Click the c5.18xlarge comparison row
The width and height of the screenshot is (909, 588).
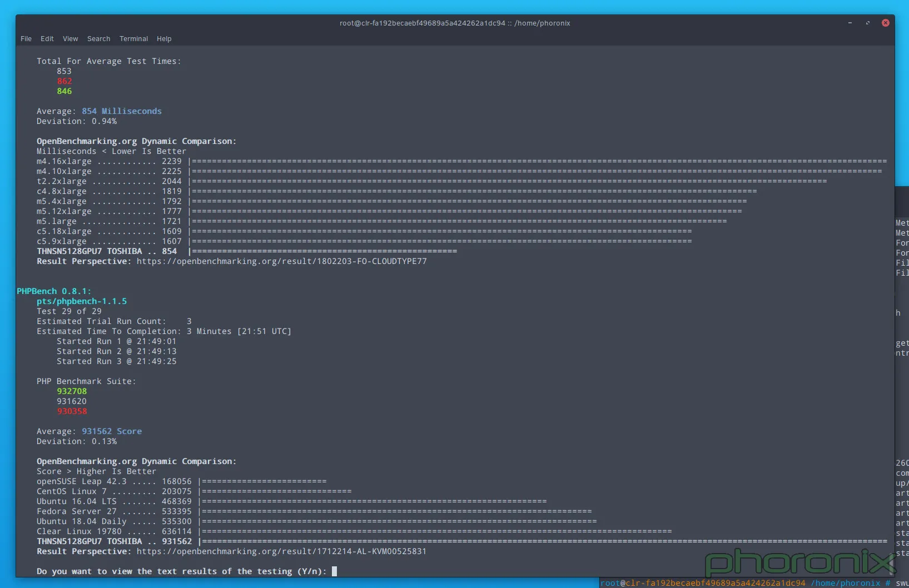click(x=364, y=231)
